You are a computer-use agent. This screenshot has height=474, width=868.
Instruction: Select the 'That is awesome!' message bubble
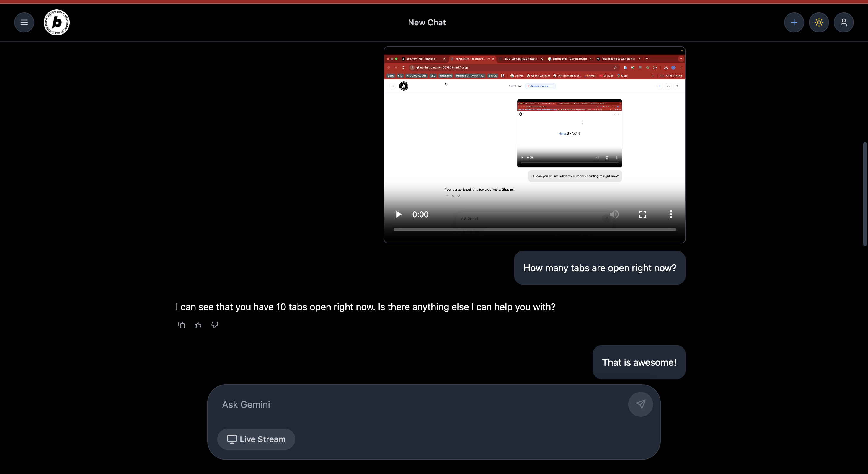[x=639, y=362]
